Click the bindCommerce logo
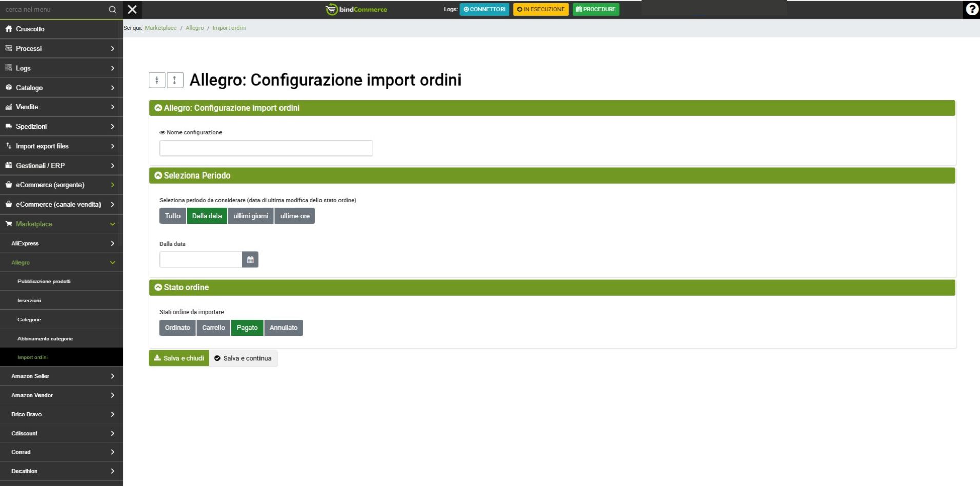This screenshot has height=487, width=980. tap(356, 9)
